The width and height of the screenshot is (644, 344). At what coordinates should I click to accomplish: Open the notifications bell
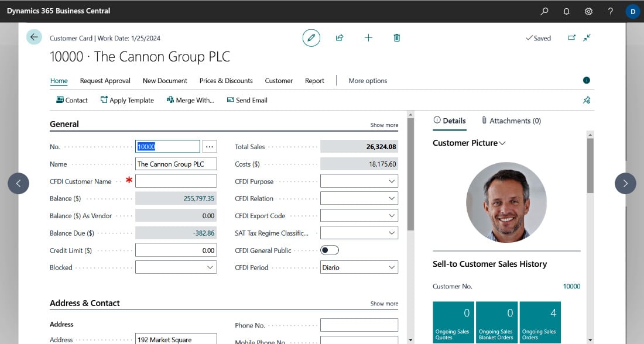[x=566, y=11]
